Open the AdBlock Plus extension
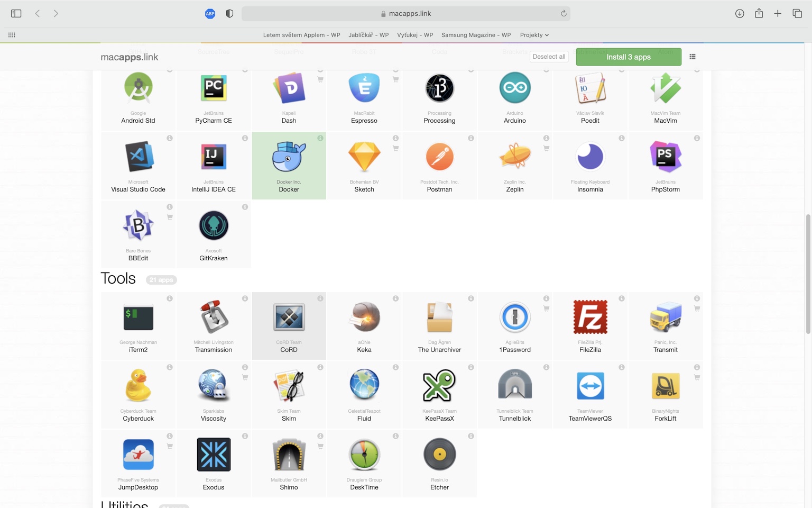Image resolution: width=812 pixels, height=508 pixels. point(210,14)
